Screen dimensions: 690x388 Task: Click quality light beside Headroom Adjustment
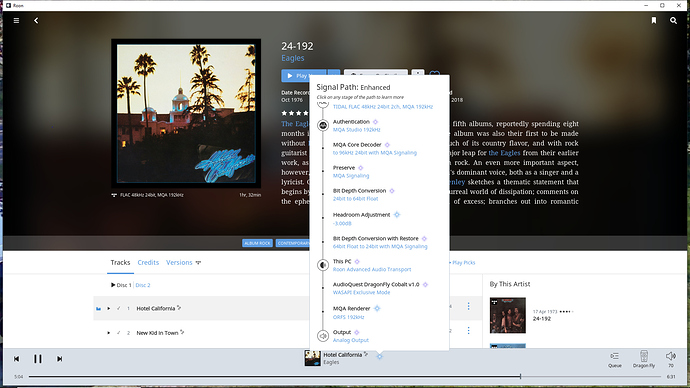click(396, 215)
